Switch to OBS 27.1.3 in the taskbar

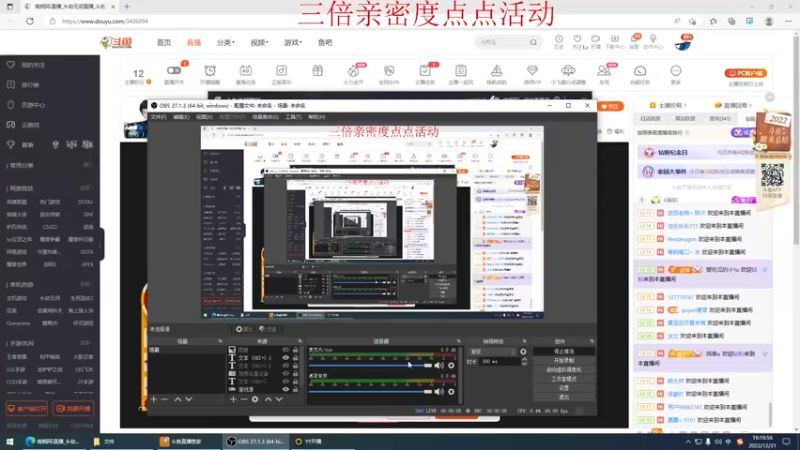coord(256,441)
